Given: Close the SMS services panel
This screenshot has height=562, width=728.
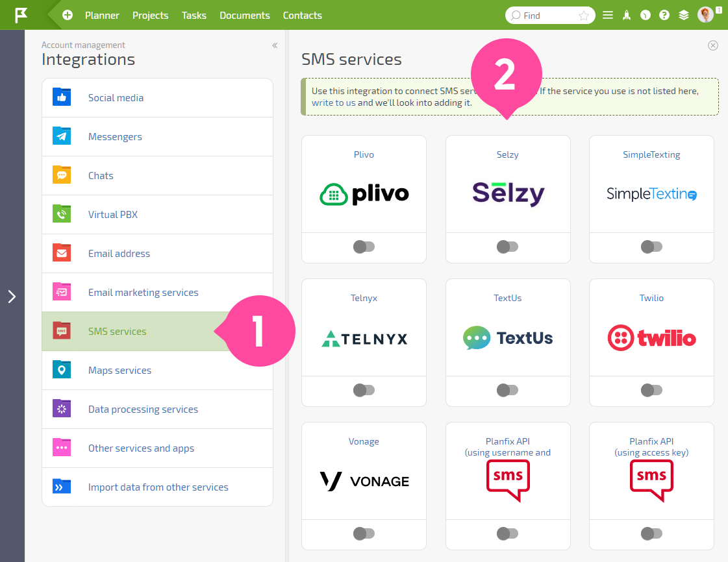Looking at the screenshot, I should 713,45.
